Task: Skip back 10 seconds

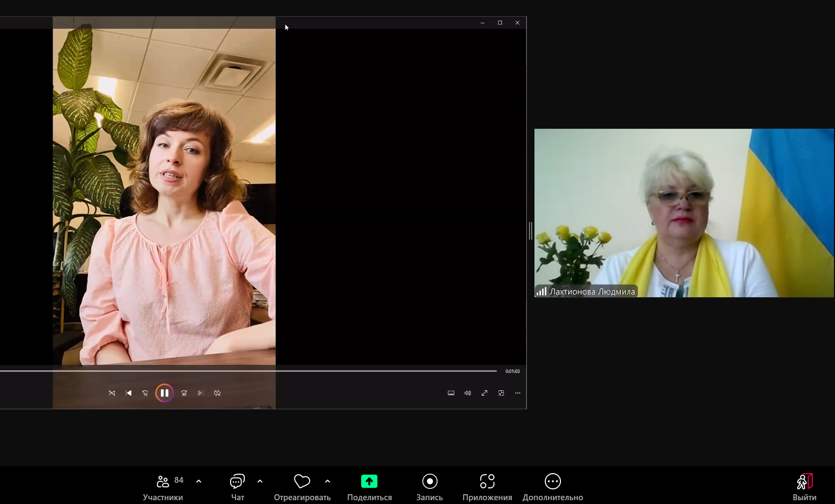Action: pos(145,393)
